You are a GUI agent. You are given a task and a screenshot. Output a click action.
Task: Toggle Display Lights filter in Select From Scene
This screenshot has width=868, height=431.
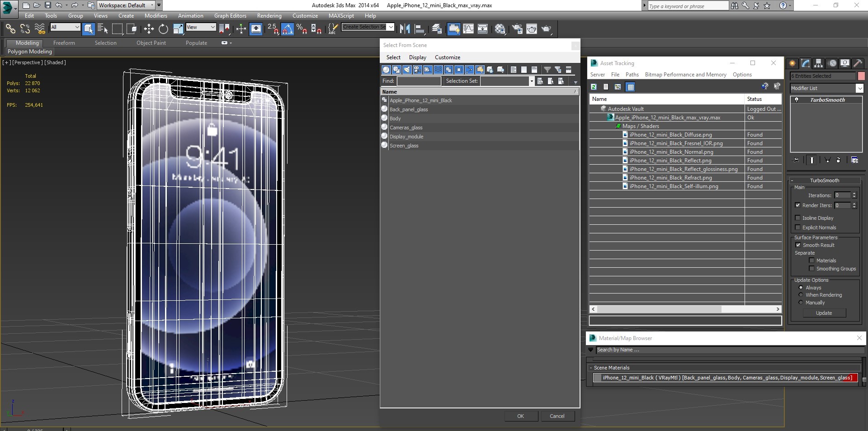[x=407, y=70]
